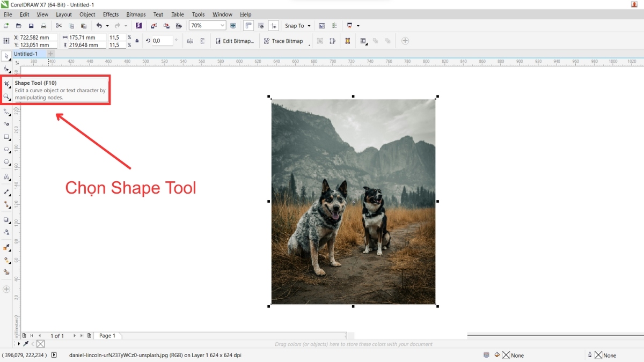
Task: Click the yellow-framed bitmap icon on the property bar
Action: (x=348, y=41)
